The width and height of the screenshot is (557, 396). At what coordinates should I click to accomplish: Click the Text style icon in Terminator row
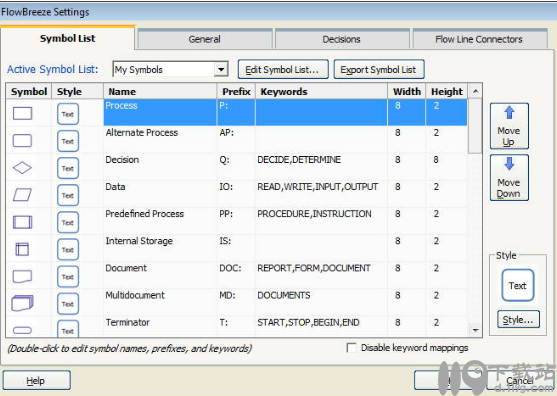68,329
